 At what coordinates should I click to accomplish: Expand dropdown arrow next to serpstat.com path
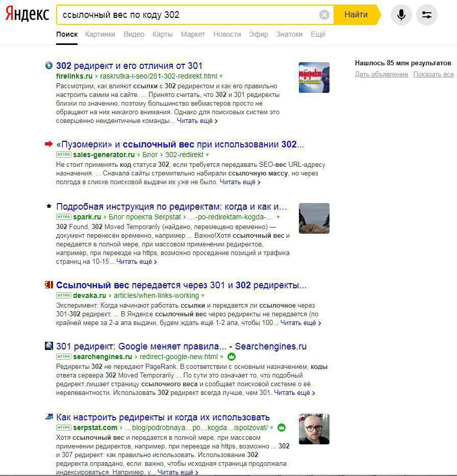tap(271, 428)
